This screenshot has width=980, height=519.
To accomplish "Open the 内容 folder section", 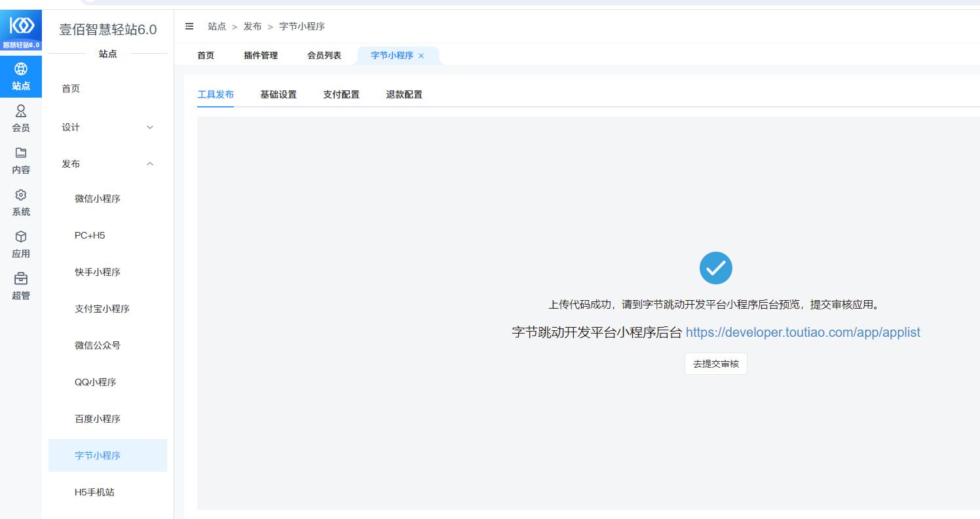I will tap(21, 160).
